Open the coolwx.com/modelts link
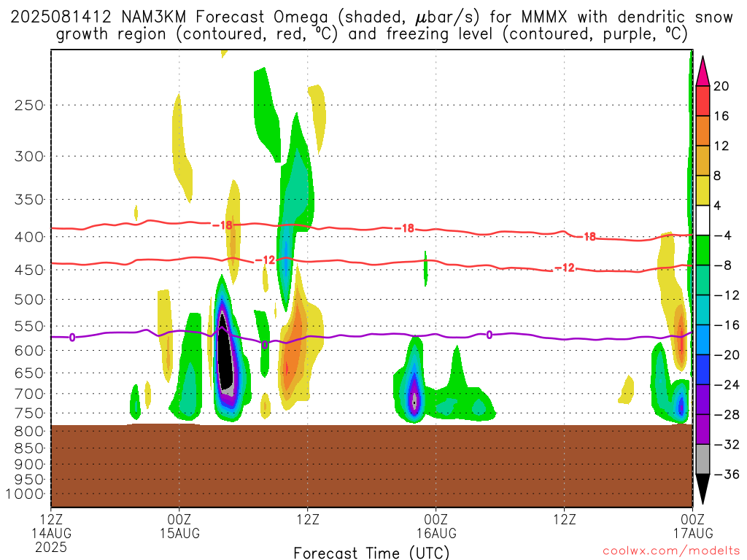 (671, 551)
